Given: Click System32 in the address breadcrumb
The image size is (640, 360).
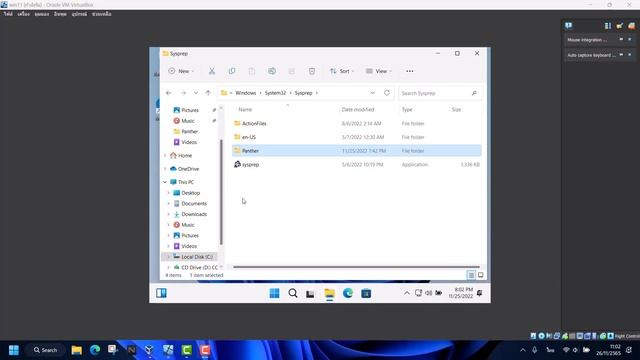Looking at the screenshot, I should coord(275,93).
